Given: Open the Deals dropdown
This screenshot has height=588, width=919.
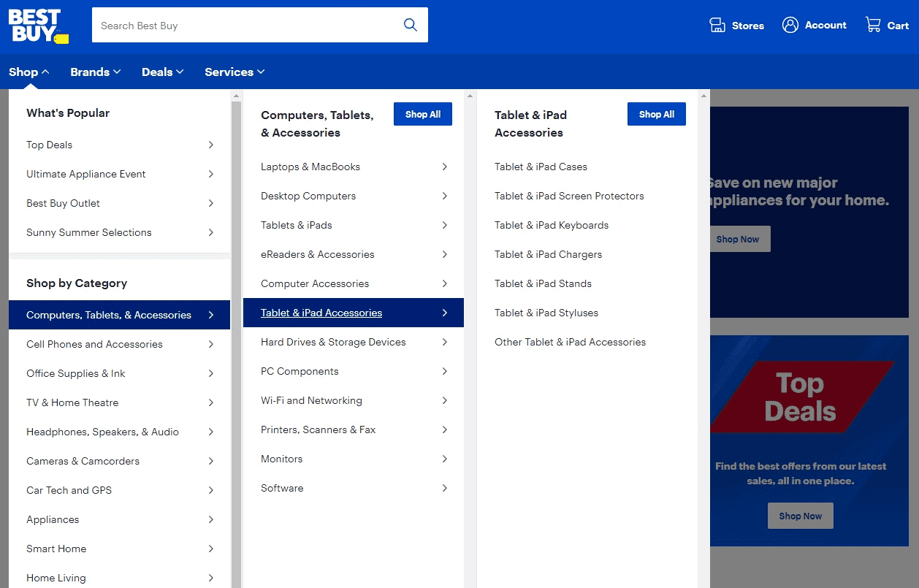Looking at the screenshot, I should coord(161,71).
